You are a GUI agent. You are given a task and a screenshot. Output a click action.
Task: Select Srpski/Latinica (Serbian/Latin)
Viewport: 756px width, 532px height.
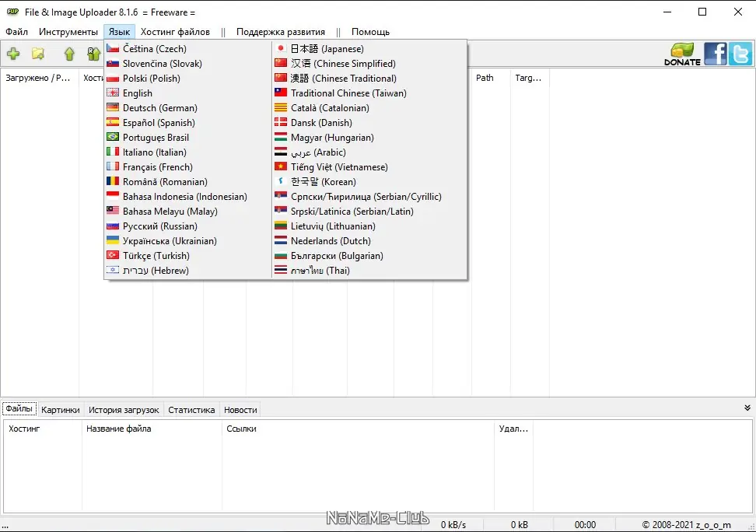[369, 212]
